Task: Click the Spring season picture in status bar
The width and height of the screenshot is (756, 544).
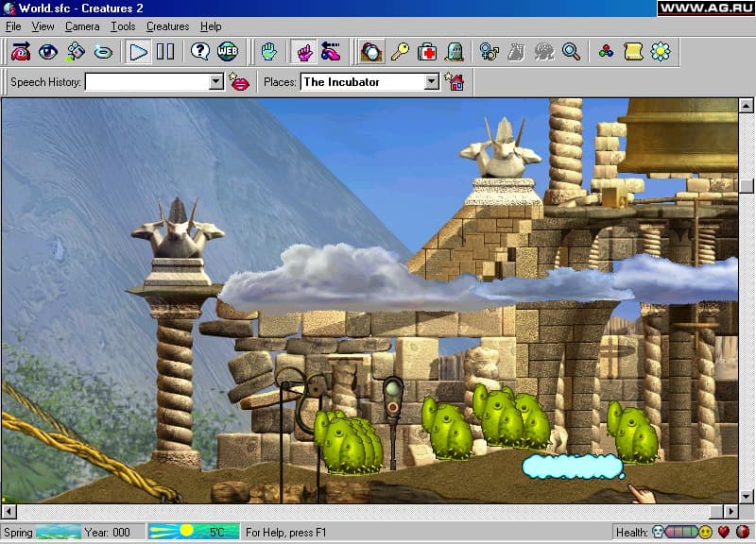Action: pos(59,533)
